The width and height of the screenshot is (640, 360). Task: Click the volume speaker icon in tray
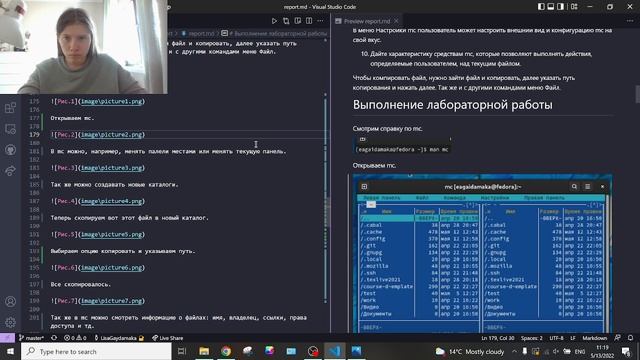coord(556,351)
